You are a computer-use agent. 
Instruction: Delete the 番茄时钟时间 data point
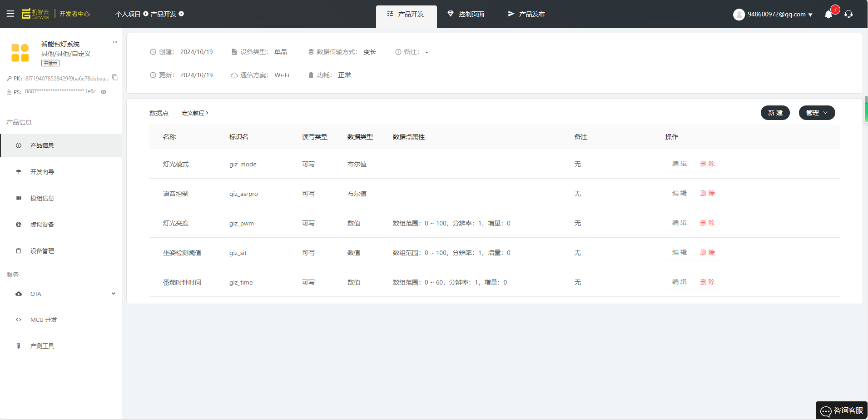click(x=707, y=282)
